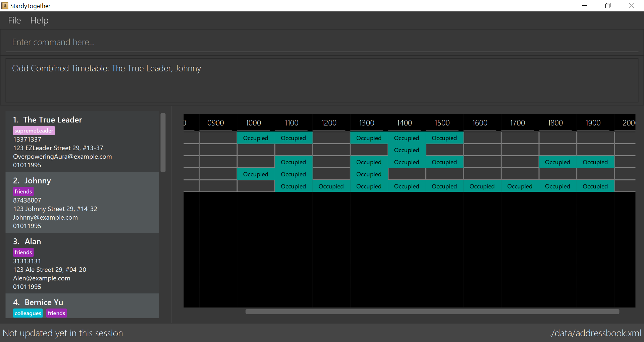Image resolution: width=644 pixels, height=342 pixels.
Task: Click Bernice Yu's friends tag
Action: pyautogui.click(x=56, y=313)
